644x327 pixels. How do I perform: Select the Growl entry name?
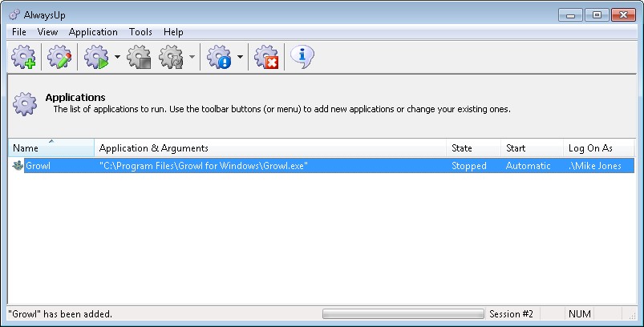pos(38,166)
